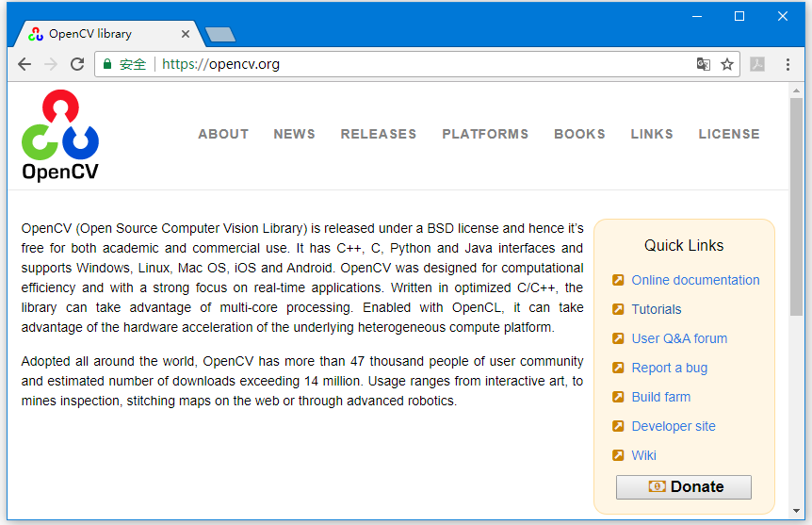Click the forward navigation arrow
The height and width of the screenshot is (525, 812).
coord(51,64)
